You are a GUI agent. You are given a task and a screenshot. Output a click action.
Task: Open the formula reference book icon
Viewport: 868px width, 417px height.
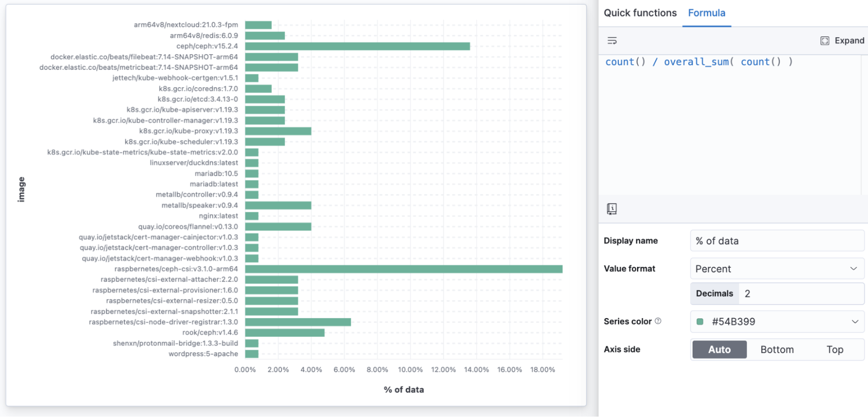612,209
